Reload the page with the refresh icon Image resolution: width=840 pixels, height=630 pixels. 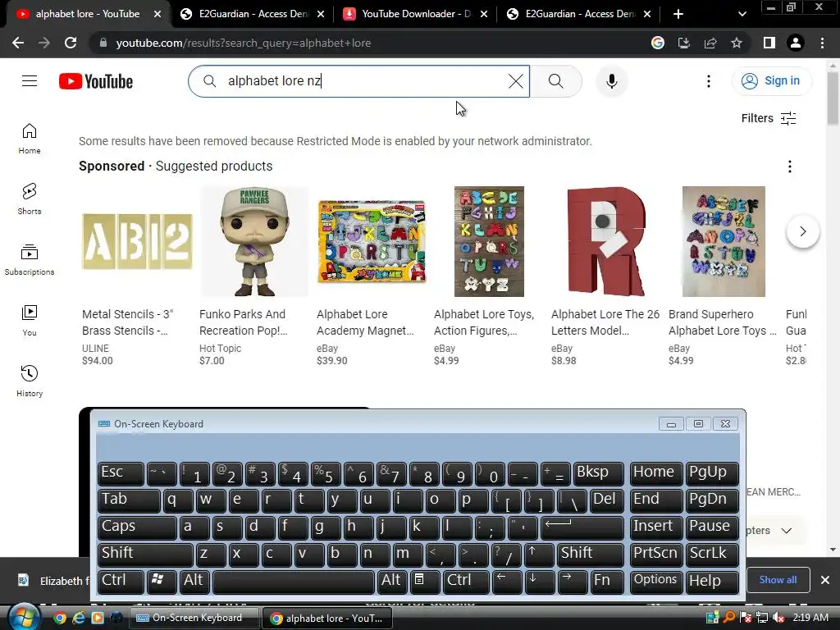click(71, 43)
